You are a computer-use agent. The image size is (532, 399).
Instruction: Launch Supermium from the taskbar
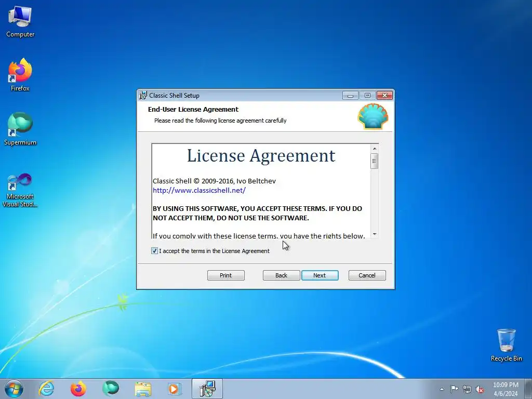pos(111,389)
